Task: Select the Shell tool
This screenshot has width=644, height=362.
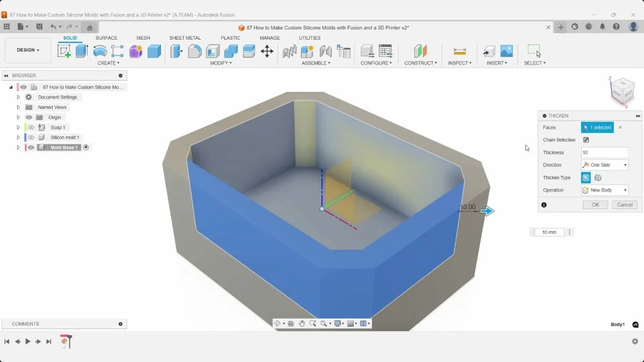Action: [x=213, y=51]
